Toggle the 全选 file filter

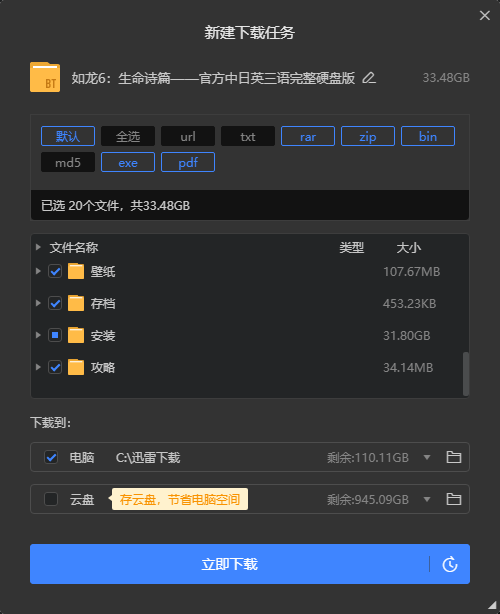click(x=128, y=136)
